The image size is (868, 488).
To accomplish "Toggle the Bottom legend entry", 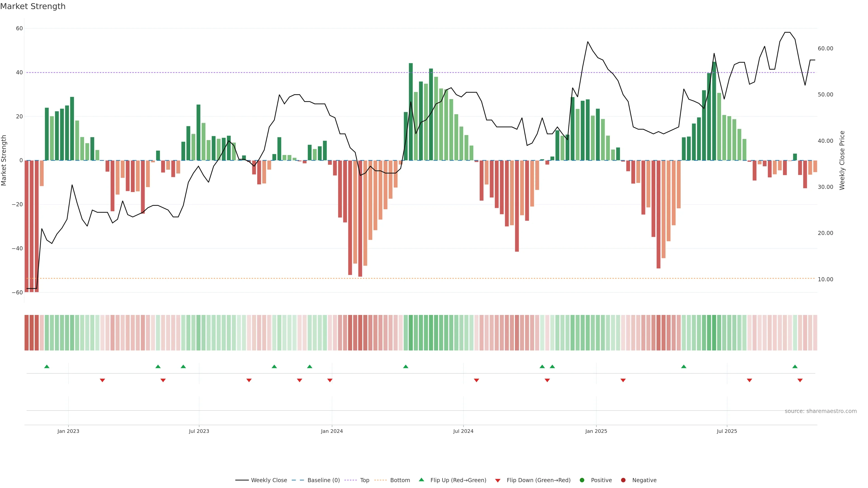I will pyautogui.click(x=400, y=480).
